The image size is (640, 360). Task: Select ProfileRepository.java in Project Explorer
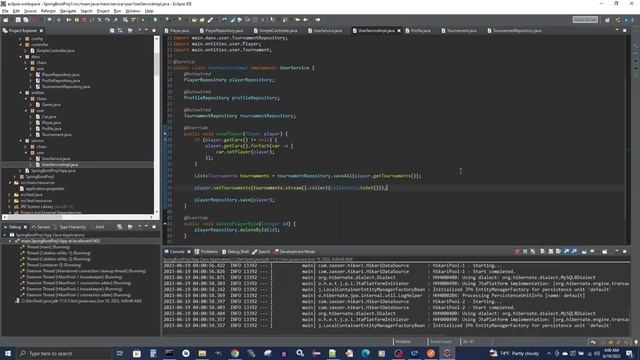(x=60, y=81)
